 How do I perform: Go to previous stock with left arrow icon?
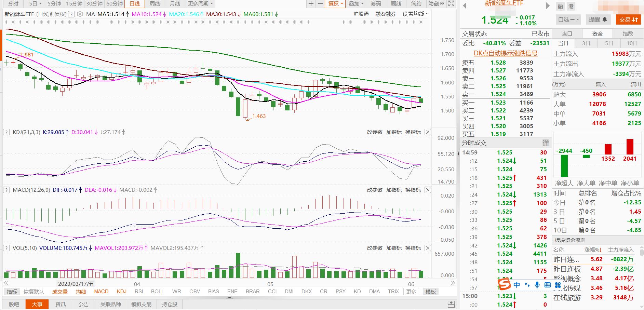coord(465,6)
